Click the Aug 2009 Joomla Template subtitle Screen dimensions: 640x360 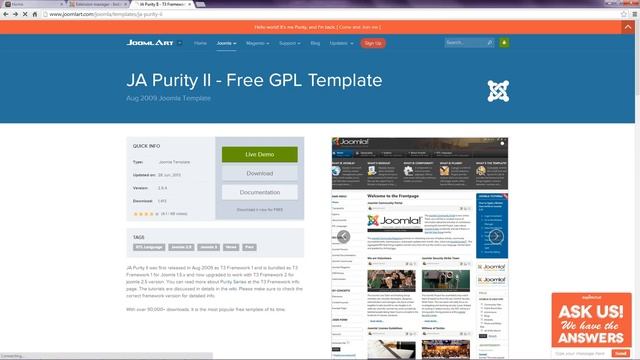click(168, 98)
